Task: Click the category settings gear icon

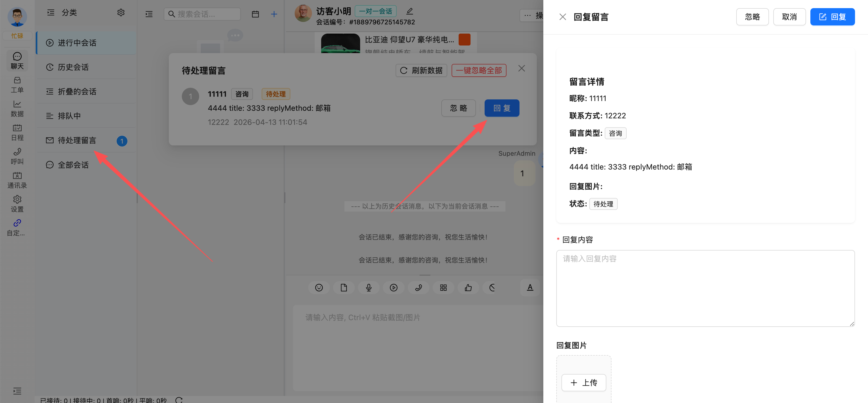Action: [x=121, y=13]
